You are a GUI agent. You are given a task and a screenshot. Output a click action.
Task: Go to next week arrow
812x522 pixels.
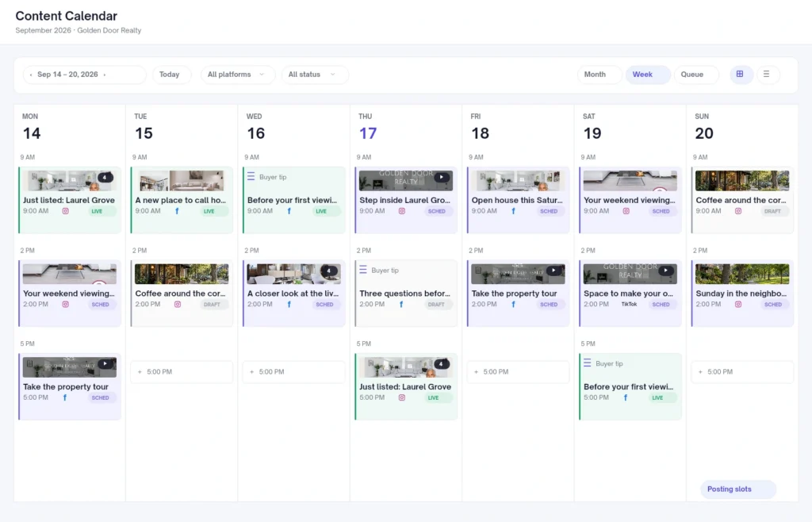105,75
